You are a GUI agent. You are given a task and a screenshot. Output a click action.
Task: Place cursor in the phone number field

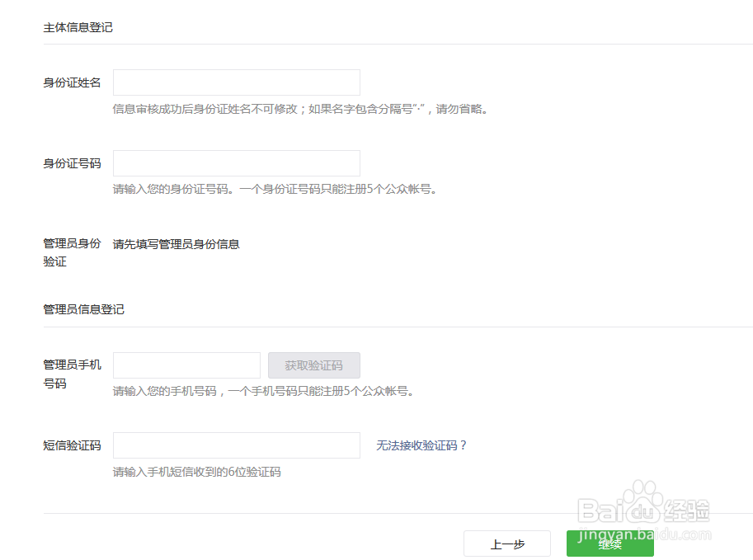[186, 365]
